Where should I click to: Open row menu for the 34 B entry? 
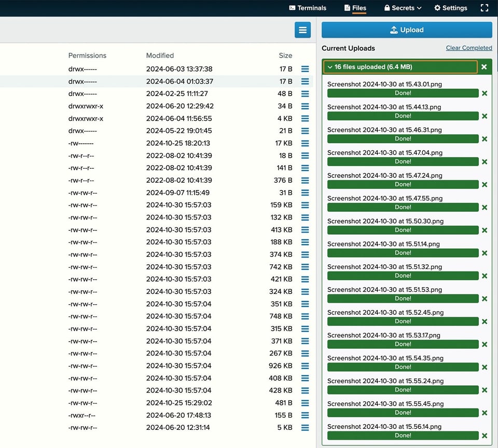click(305, 106)
